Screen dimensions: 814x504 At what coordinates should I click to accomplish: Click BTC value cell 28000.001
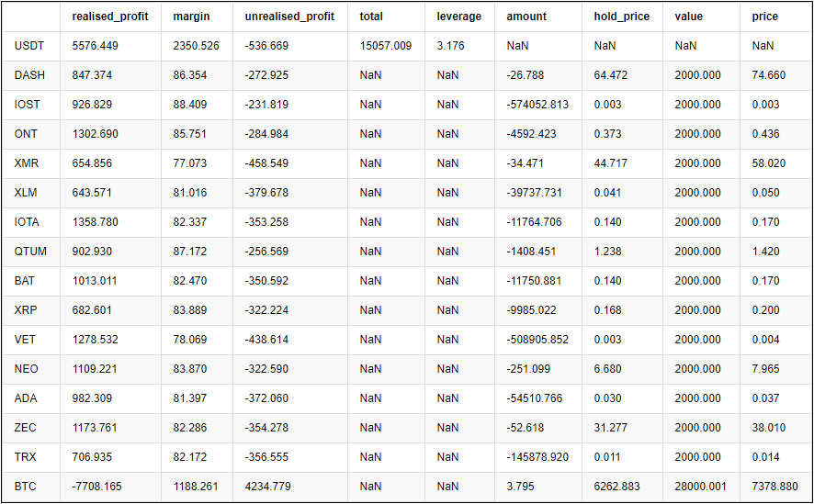[x=700, y=487]
